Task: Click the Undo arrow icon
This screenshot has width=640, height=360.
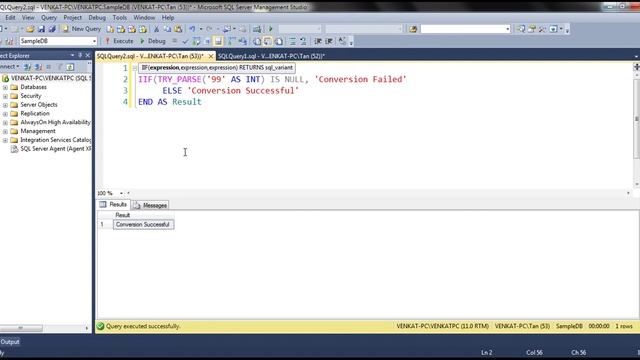Action: tap(192, 29)
